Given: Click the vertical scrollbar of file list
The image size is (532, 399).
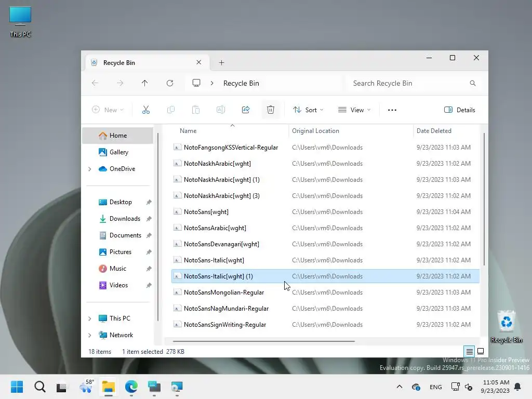Looking at the screenshot, I should pos(484,199).
